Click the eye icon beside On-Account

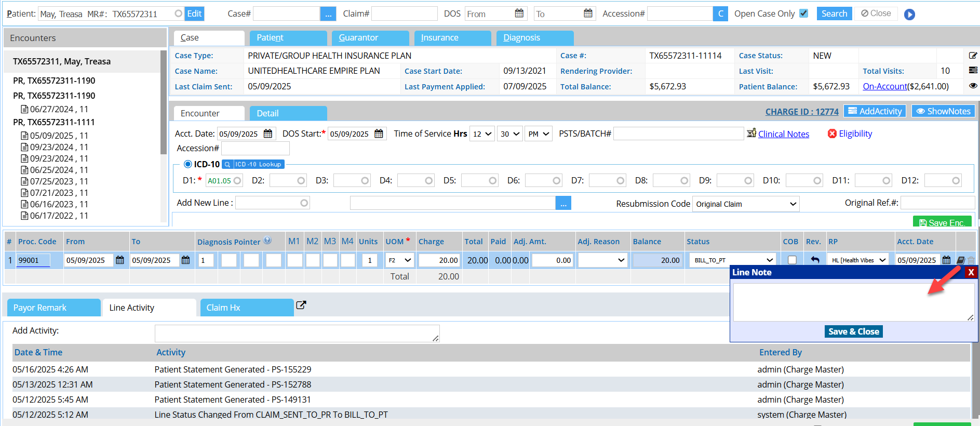tap(973, 86)
